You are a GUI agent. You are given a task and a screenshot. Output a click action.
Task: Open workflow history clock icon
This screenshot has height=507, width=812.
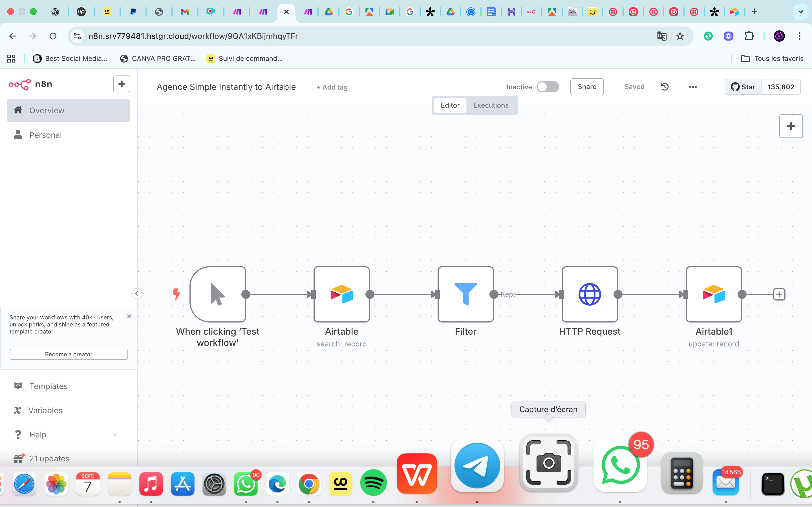pyautogui.click(x=665, y=87)
